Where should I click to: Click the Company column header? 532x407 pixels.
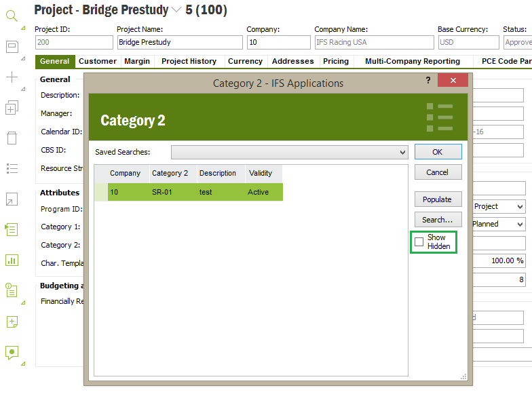pos(129,174)
